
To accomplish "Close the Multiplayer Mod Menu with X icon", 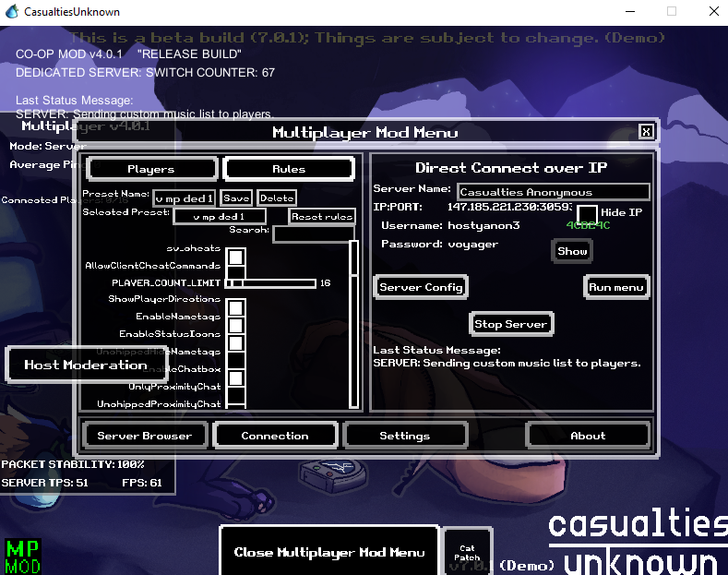I will pyautogui.click(x=646, y=132).
